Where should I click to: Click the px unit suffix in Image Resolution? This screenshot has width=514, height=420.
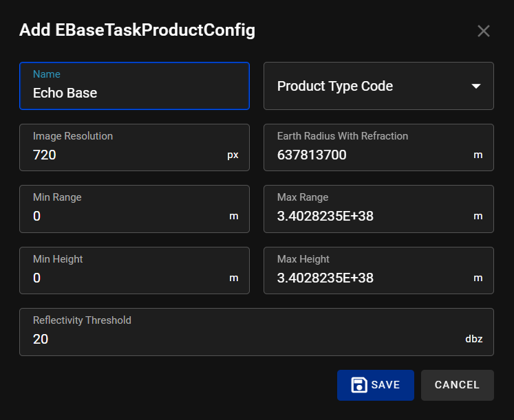pyautogui.click(x=233, y=155)
